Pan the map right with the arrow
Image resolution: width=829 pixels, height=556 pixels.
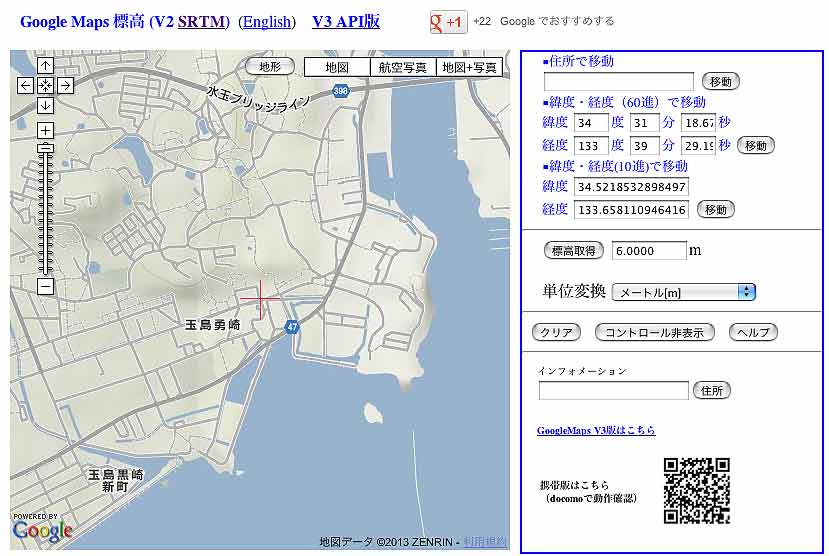[66, 85]
